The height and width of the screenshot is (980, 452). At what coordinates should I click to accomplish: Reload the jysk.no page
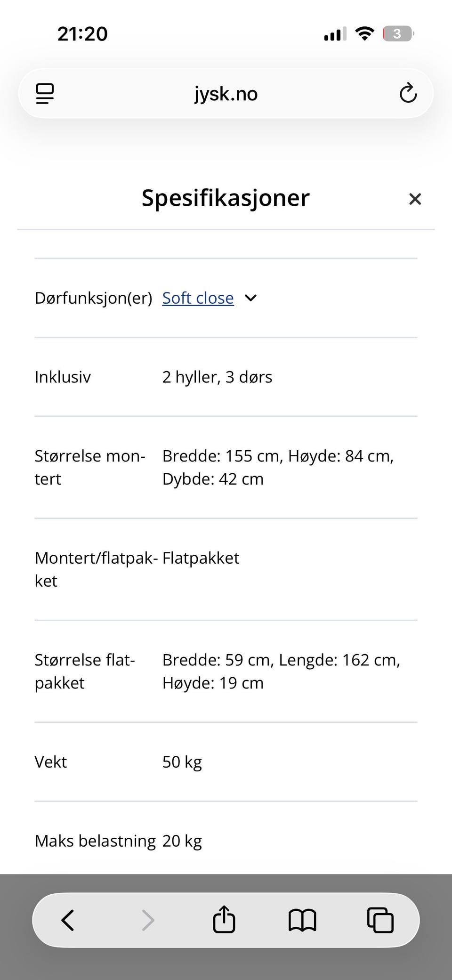point(408,93)
